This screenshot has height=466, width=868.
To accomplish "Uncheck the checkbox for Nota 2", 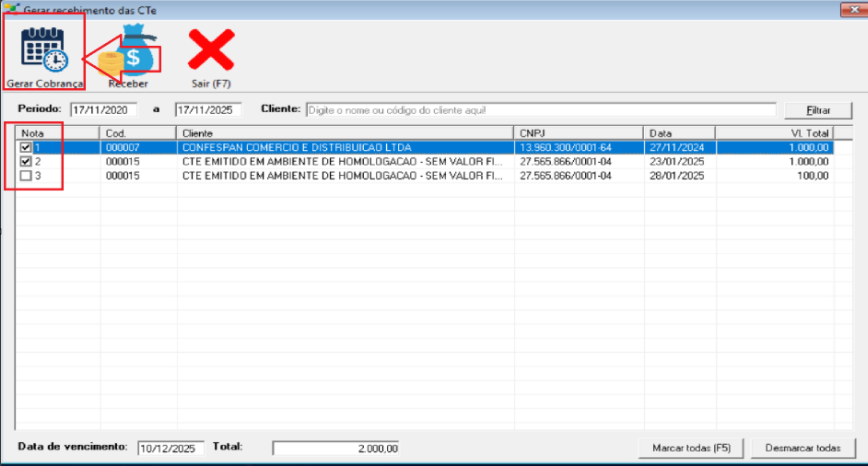I will [26, 161].
